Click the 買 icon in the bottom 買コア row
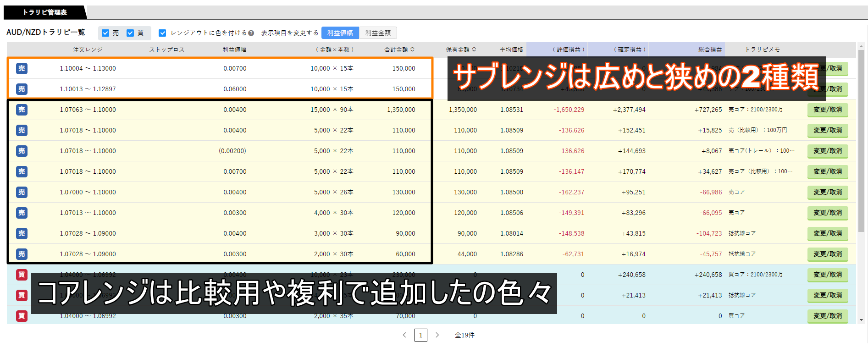The width and height of the screenshot is (868, 347). (x=22, y=316)
